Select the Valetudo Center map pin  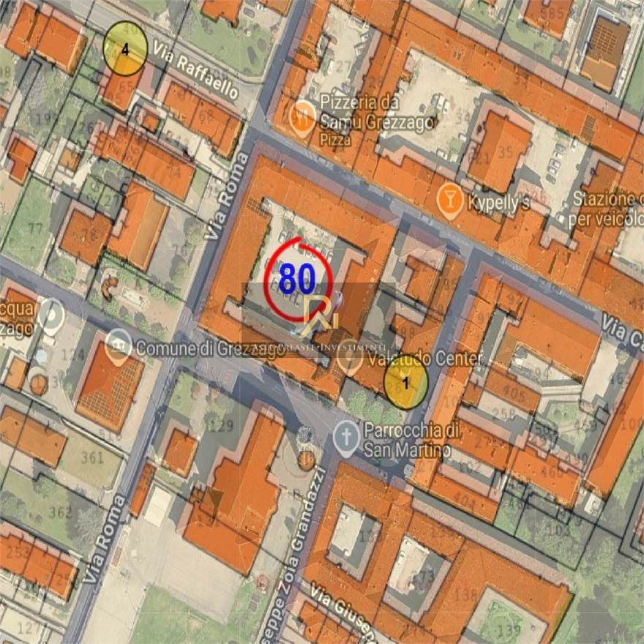point(351,362)
